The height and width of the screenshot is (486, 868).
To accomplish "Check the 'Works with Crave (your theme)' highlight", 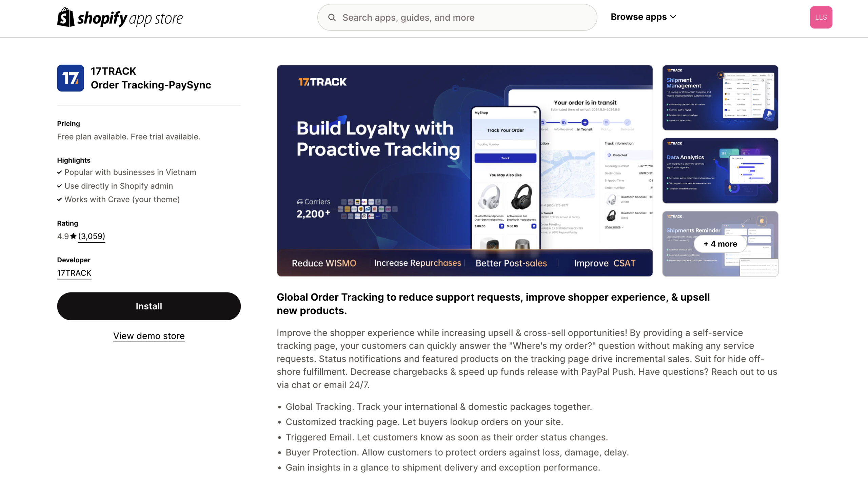I will pos(122,199).
